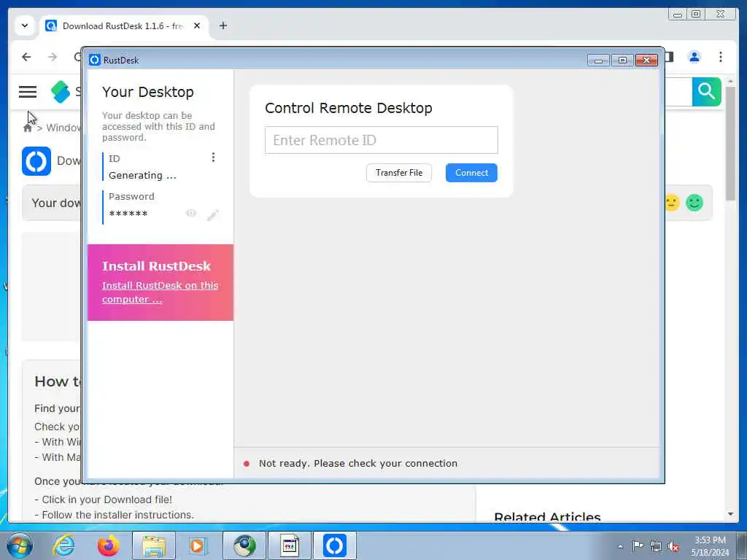Image resolution: width=747 pixels, height=560 pixels.
Task: Open the browser three-dot menu
Action: tap(720, 57)
